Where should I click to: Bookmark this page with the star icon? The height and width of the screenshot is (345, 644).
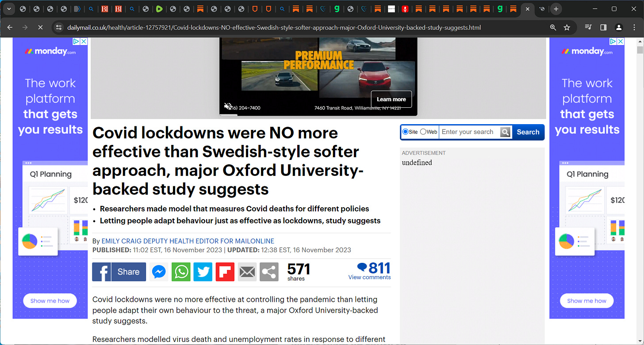(x=567, y=27)
